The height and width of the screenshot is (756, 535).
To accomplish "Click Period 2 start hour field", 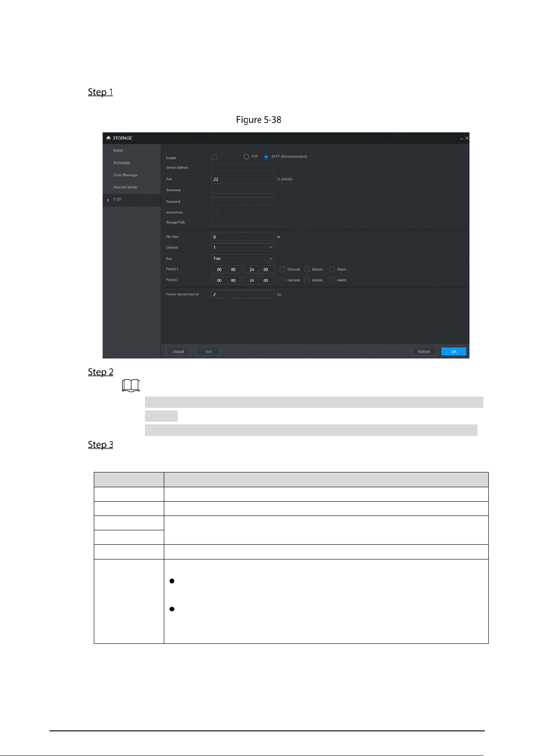I will [x=219, y=280].
